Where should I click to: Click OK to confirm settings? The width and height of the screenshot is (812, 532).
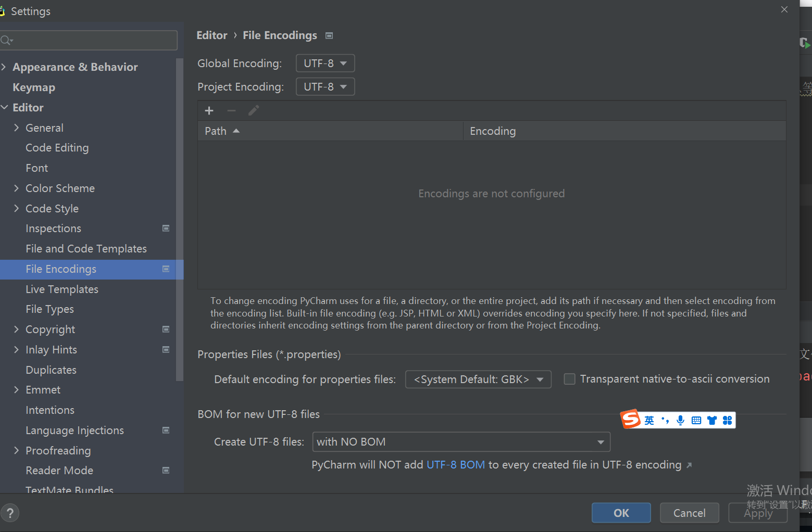(621, 513)
